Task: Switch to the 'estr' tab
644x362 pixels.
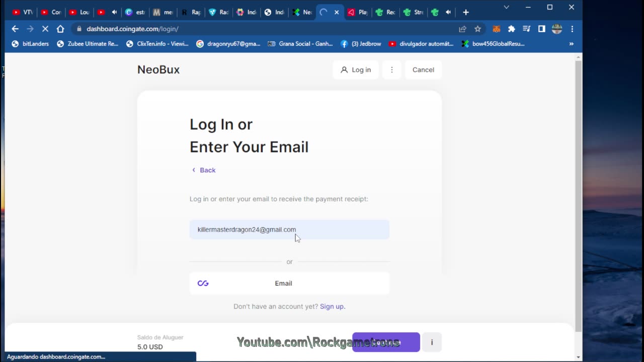Action: pyautogui.click(x=135, y=12)
